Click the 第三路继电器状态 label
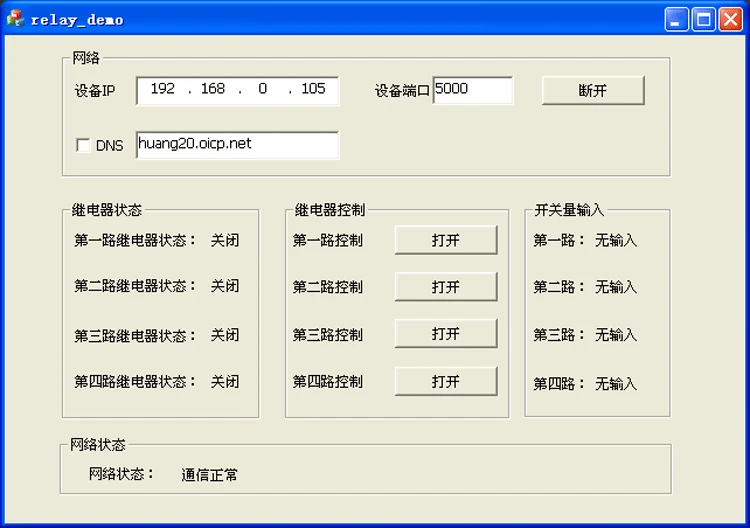Screen dimensions: 750x528 point(135,335)
